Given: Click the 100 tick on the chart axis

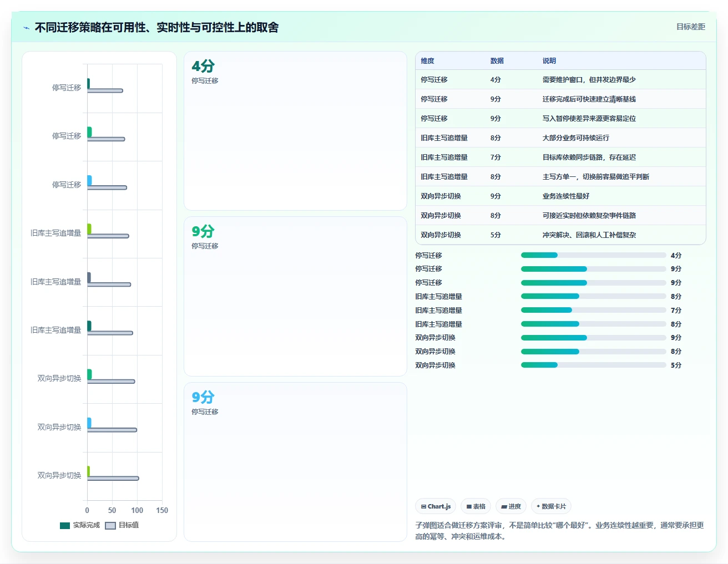Looking at the screenshot, I should 137,510.
